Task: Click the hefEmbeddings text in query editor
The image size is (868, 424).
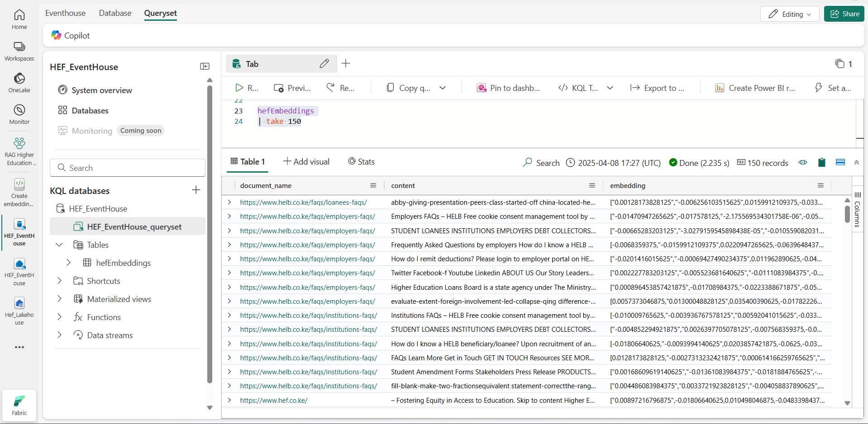Action: 286,111
